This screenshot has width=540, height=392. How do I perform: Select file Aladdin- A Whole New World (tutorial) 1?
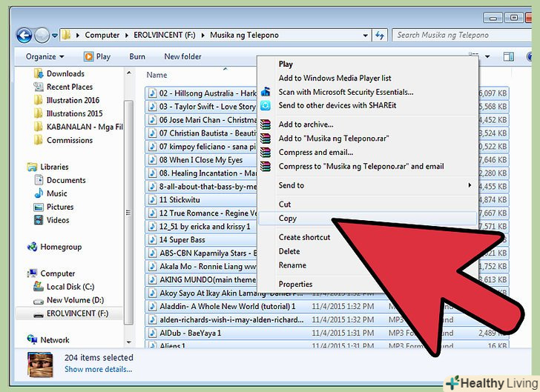coord(227,306)
